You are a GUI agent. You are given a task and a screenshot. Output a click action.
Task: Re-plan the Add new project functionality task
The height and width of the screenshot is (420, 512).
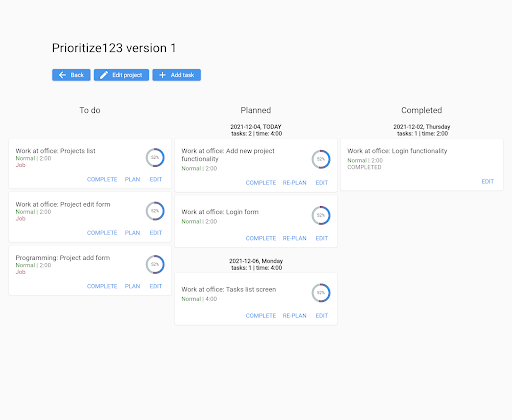[294, 183]
